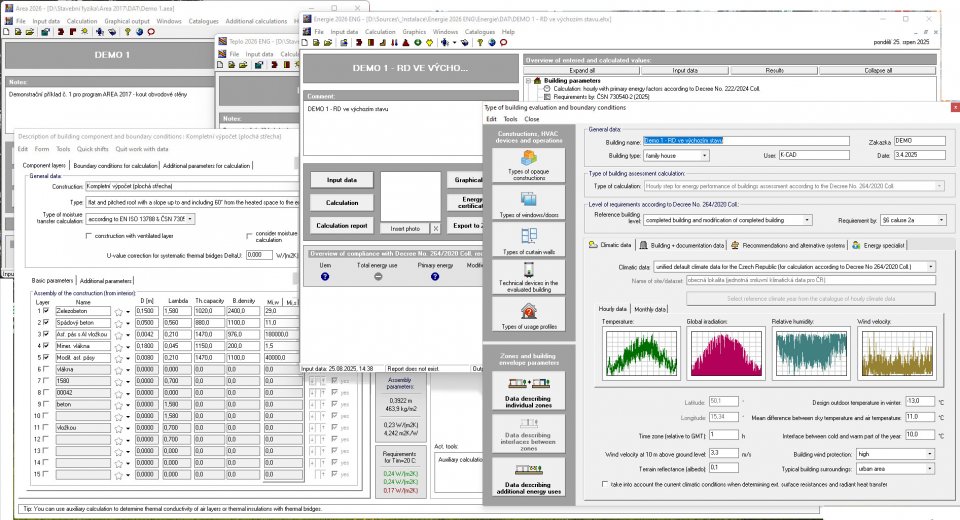Check 'take into account the current climatic conditions'
The width and height of the screenshot is (960, 520).
coord(605,484)
